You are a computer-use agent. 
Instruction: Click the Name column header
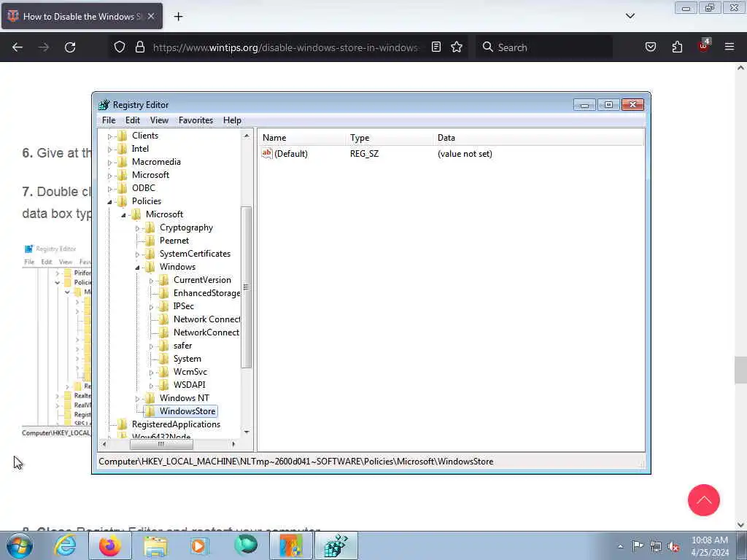point(302,138)
